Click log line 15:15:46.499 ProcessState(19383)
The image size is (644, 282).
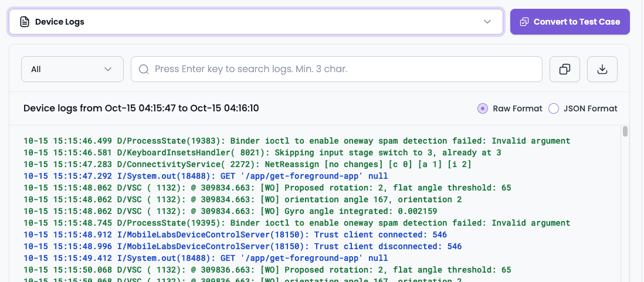tap(297, 141)
